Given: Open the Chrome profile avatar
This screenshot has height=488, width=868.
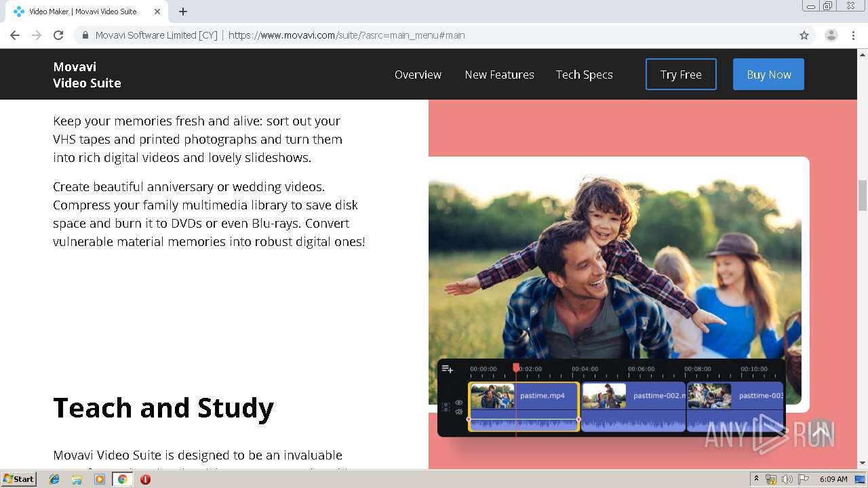Looking at the screenshot, I should (x=831, y=35).
